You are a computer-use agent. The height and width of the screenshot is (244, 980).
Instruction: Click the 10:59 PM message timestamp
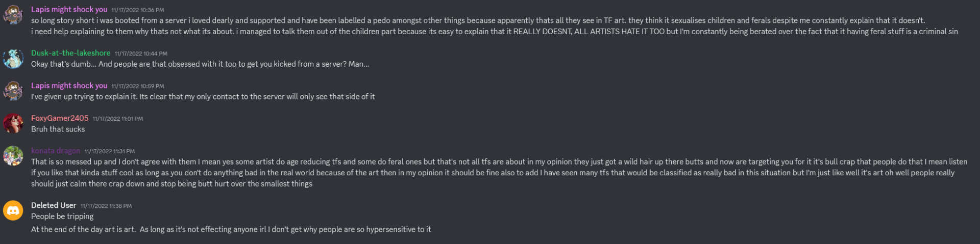pos(138,86)
